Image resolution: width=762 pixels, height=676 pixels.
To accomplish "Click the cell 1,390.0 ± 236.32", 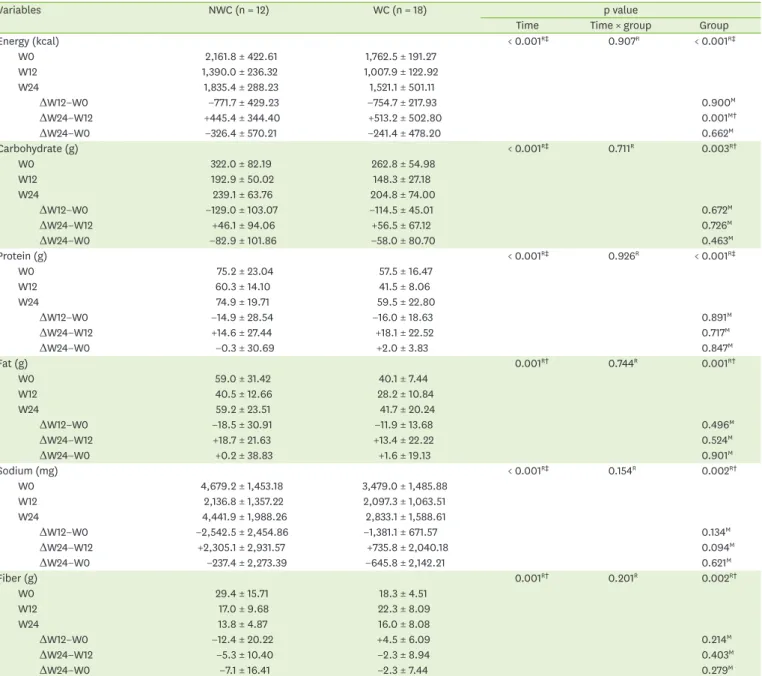I will (x=240, y=72).
